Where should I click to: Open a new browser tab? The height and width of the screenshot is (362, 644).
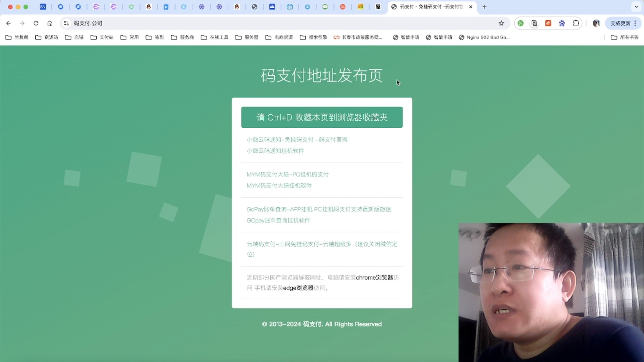click(484, 7)
